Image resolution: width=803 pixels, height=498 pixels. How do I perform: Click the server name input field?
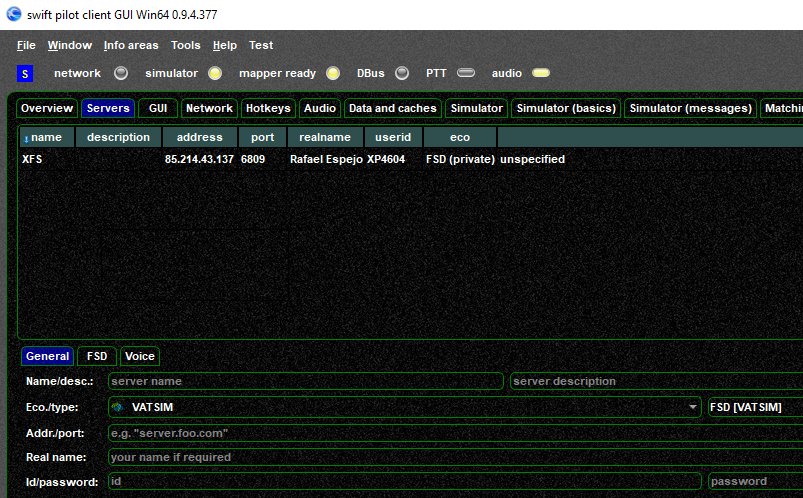coord(306,381)
